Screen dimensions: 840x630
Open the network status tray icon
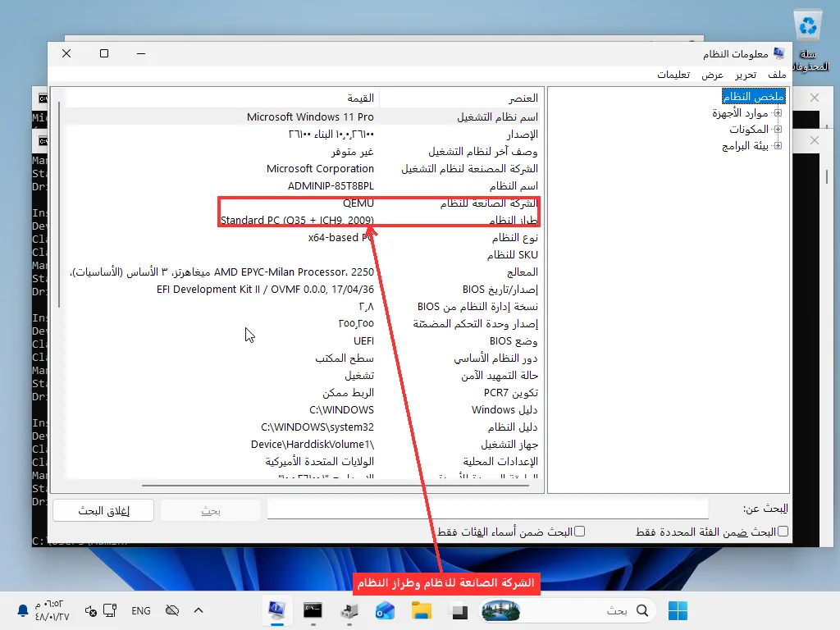pyautogui.click(x=111, y=610)
